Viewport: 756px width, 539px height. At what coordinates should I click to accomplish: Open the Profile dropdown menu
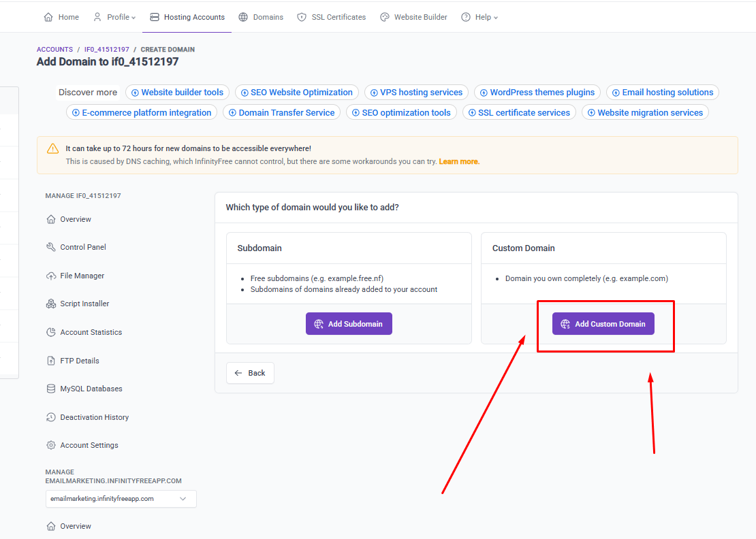coord(114,17)
